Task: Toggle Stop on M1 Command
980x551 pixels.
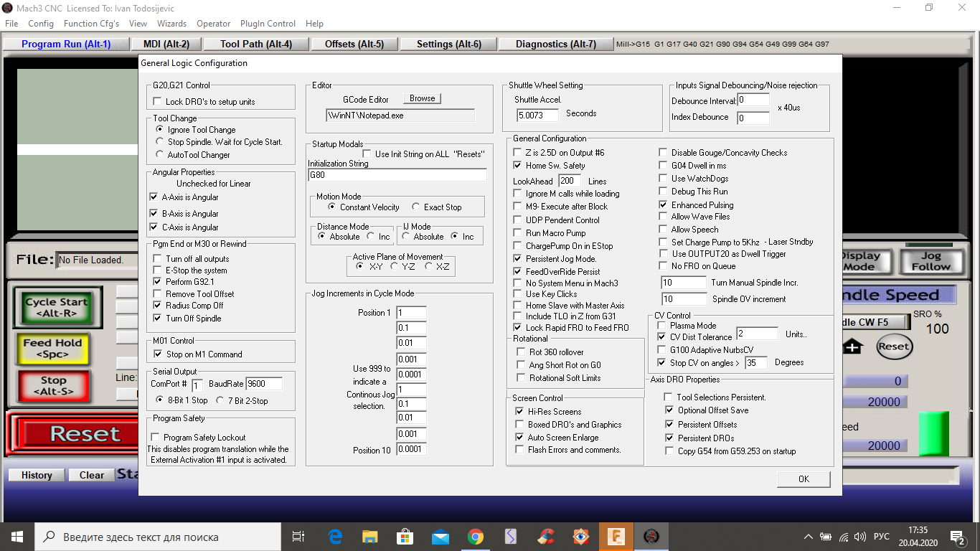Action: (158, 354)
